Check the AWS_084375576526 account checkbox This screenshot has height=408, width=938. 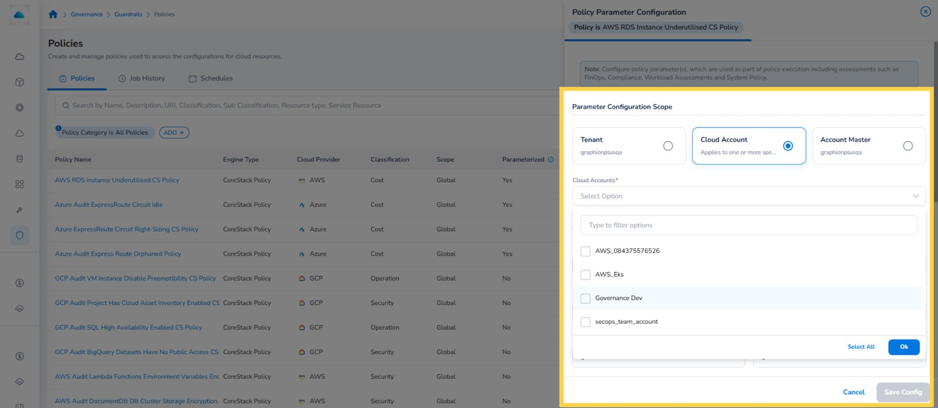tap(586, 251)
